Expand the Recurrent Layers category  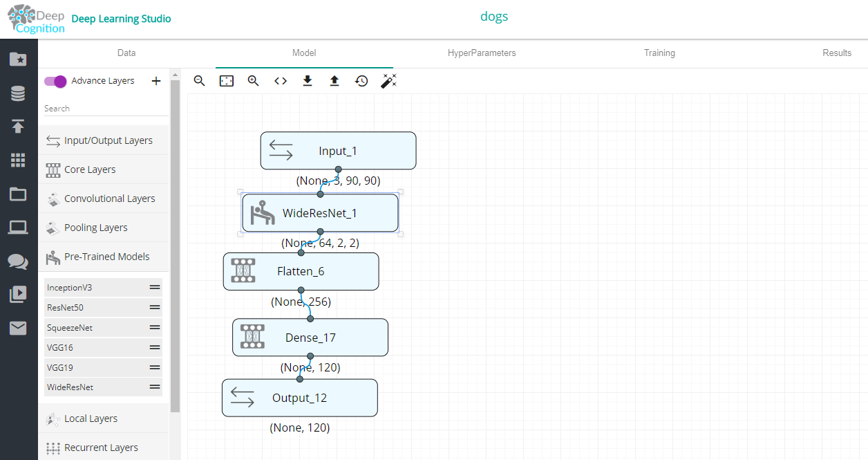tap(101, 448)
